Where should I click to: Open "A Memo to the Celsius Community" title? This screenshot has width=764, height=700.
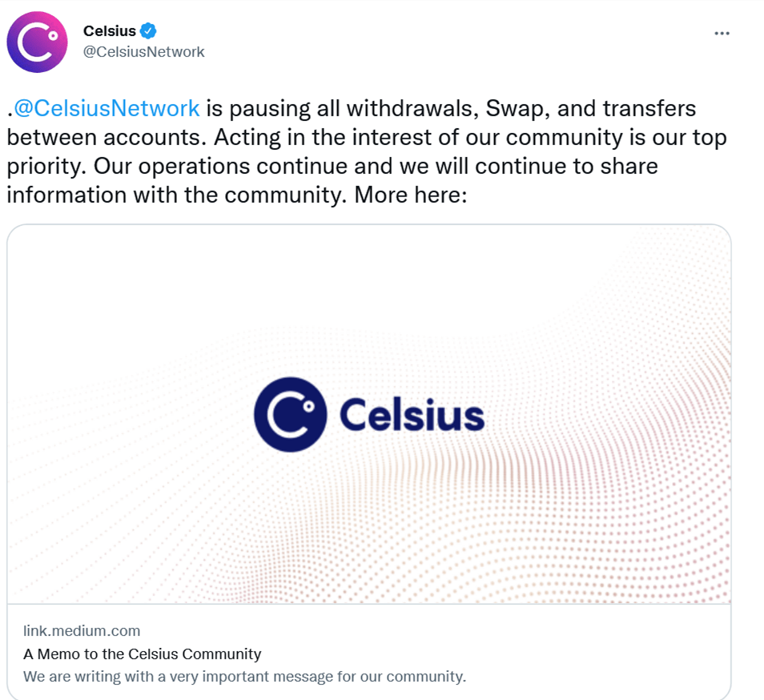click(x=143, y=654)
